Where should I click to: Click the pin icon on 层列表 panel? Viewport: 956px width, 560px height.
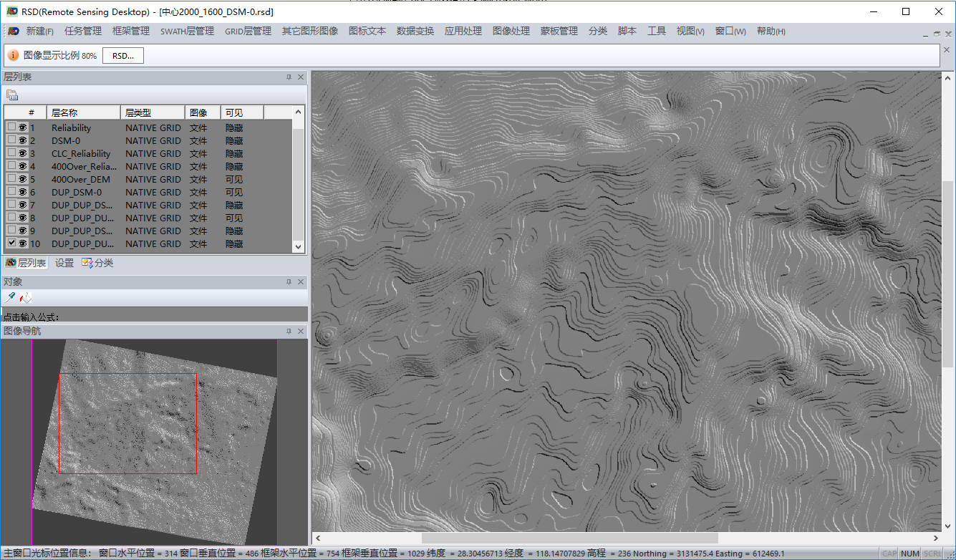click(289, 77)
